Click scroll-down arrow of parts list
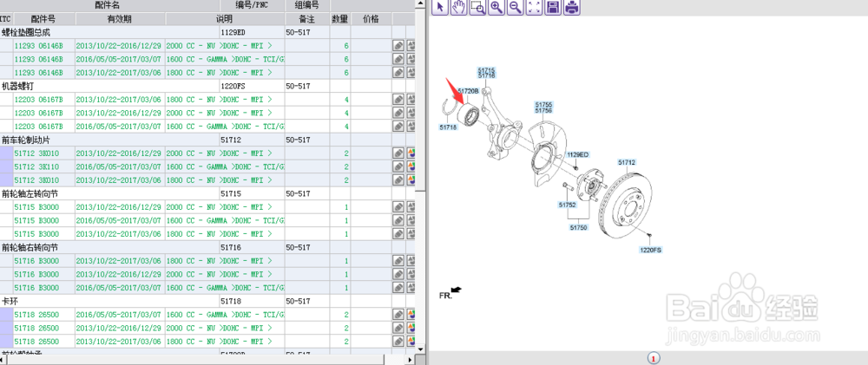The image size is (868, 365). point(421,349)
